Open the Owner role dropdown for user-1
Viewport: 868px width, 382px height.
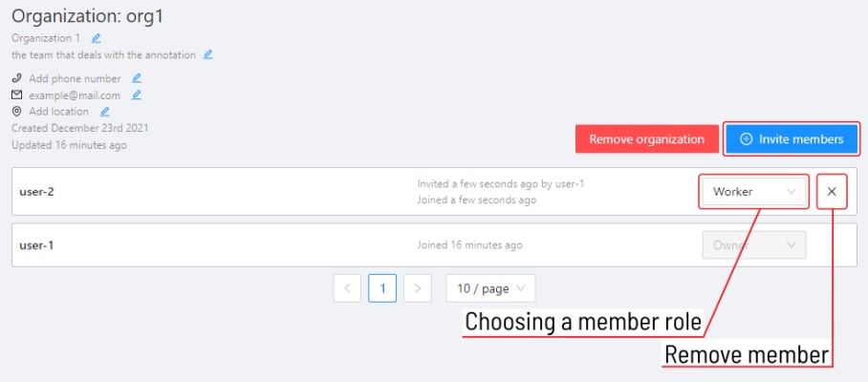tap(753, 245)
